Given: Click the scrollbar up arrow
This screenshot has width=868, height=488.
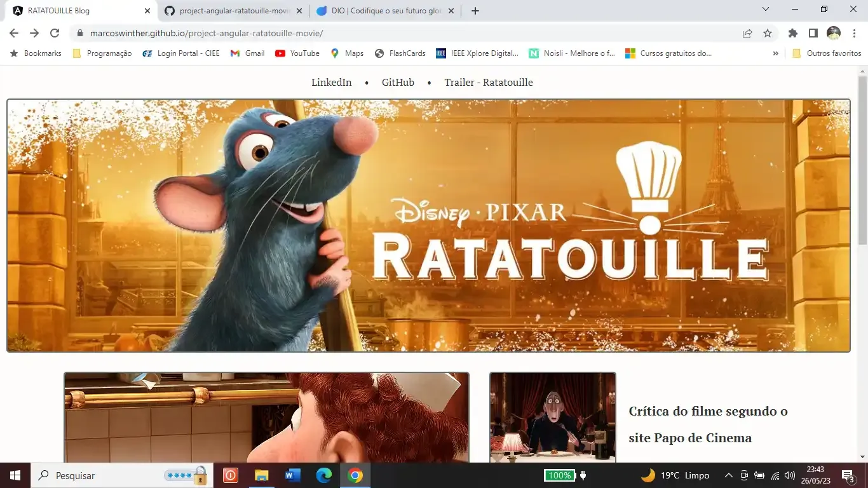Looking at the screenshot, I should click(862, 71).
